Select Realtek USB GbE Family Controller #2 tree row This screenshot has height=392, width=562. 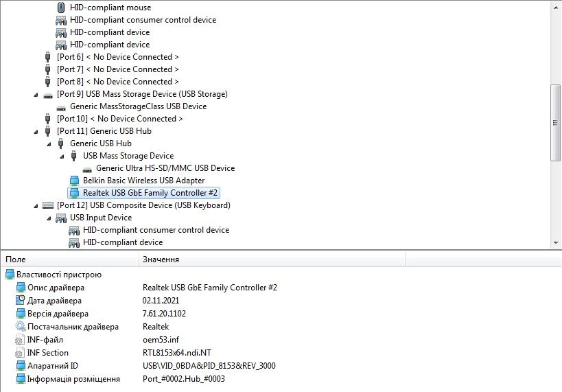[x=143, y=193]
